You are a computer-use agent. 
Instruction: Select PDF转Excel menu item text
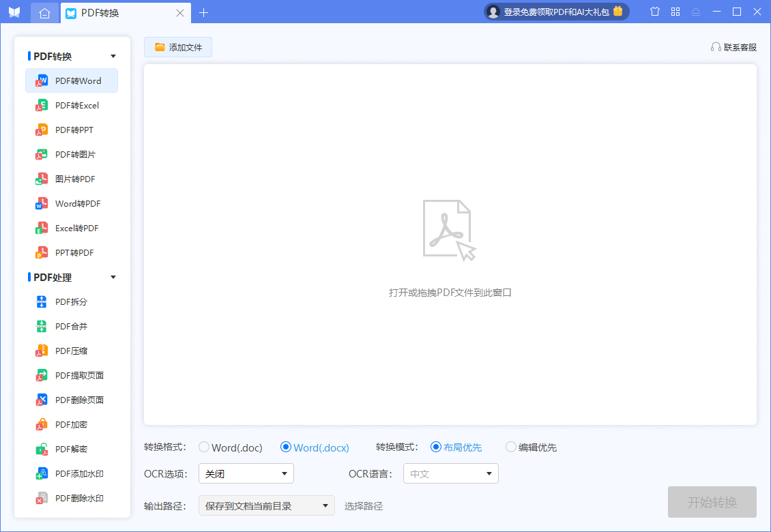pos(77,105)
